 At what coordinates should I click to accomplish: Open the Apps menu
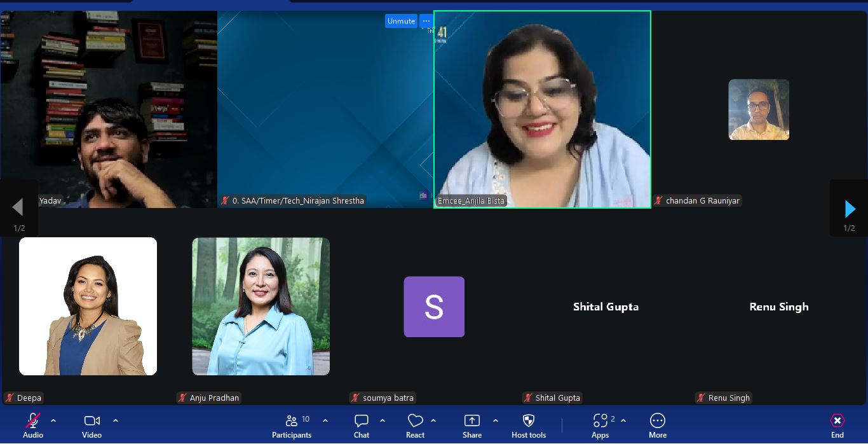600,421
